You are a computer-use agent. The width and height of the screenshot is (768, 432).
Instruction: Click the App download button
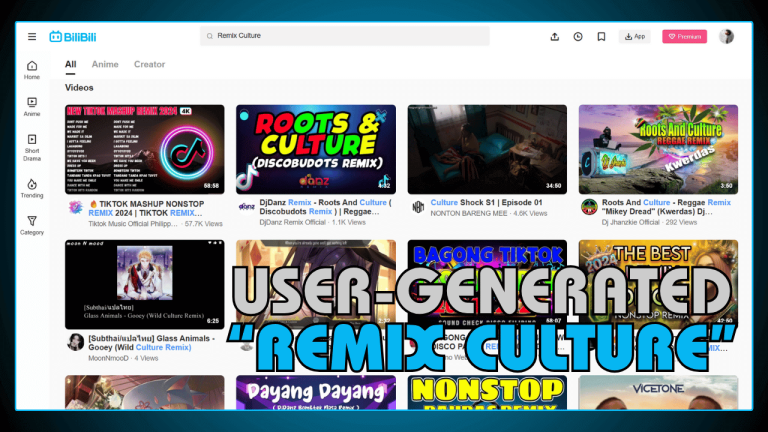[x=634, y=37]
